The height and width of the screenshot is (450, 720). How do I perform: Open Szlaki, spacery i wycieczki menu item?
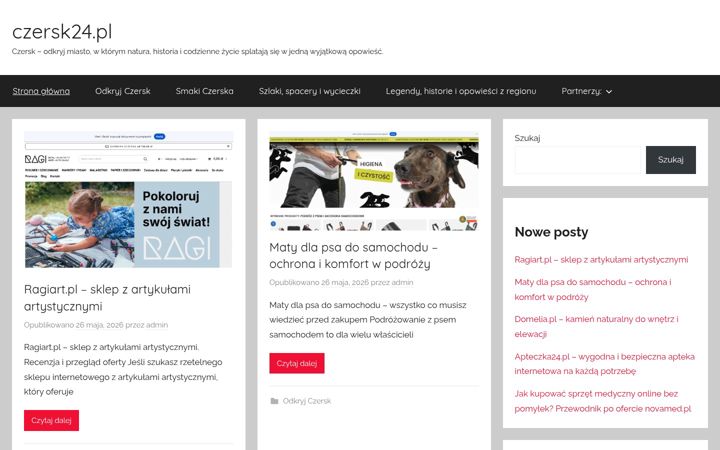309,91
